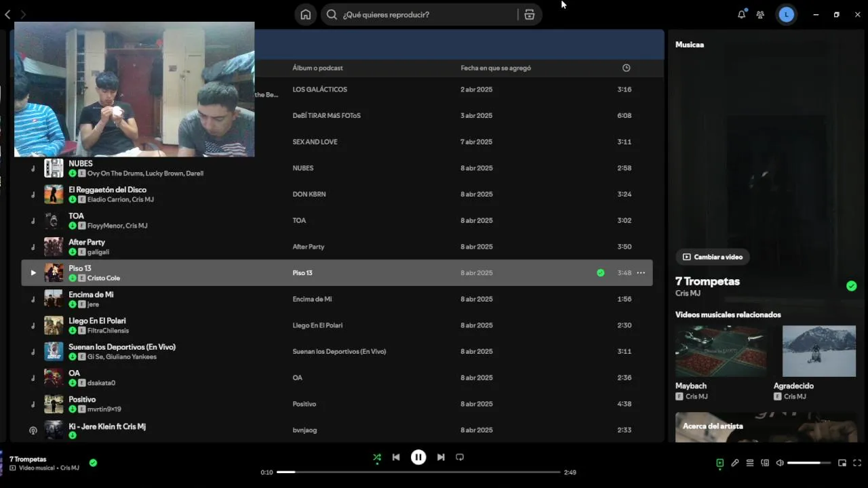Select 'Llego En El Polari' track title
The image size is (868, 488).
[x=97, y=321]
